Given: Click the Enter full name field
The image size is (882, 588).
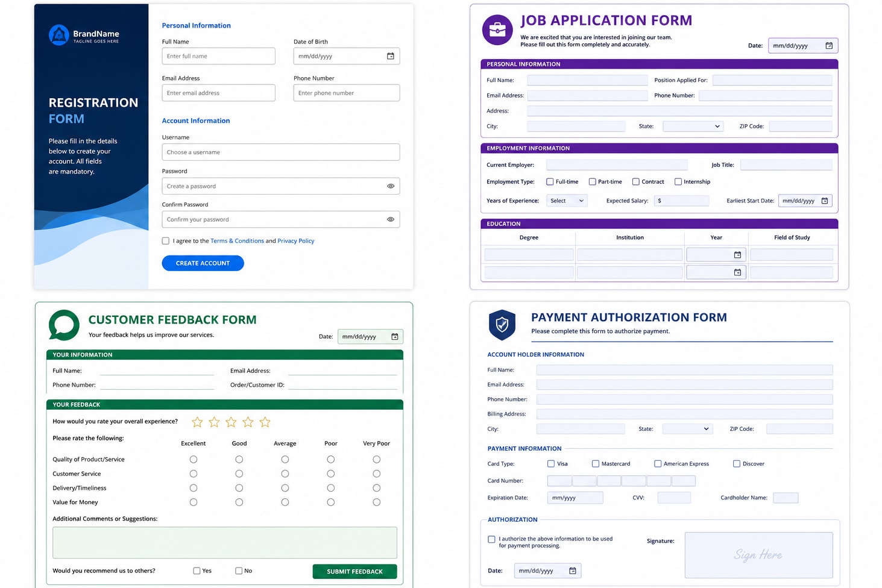Looking at the screenshot, I should click(218, 56).
